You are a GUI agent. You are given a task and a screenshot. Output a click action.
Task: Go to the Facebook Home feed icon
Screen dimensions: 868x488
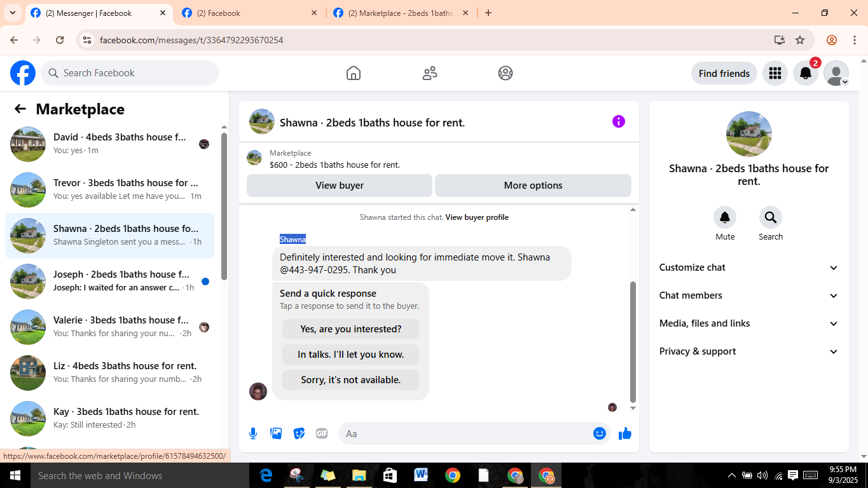[354, 73]
